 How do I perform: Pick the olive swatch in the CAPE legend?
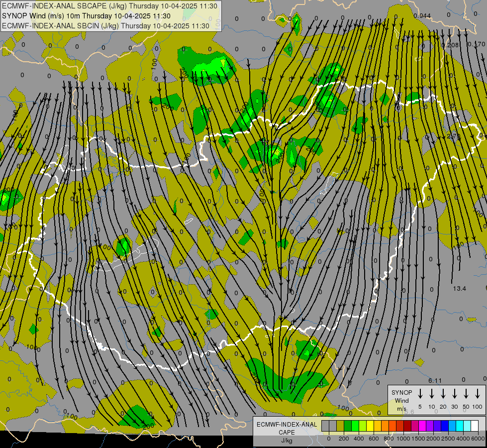340,426
